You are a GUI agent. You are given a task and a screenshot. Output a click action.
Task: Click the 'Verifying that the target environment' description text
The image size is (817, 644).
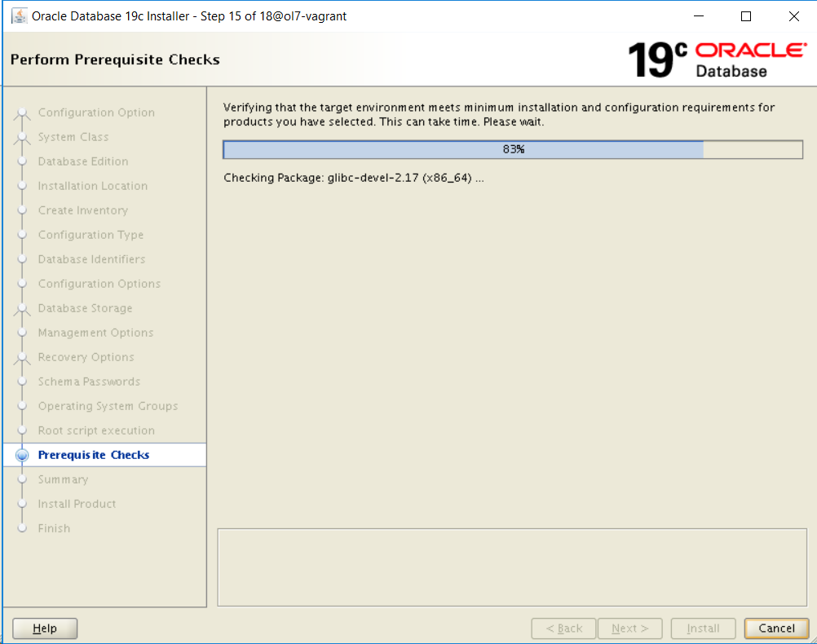499,115
